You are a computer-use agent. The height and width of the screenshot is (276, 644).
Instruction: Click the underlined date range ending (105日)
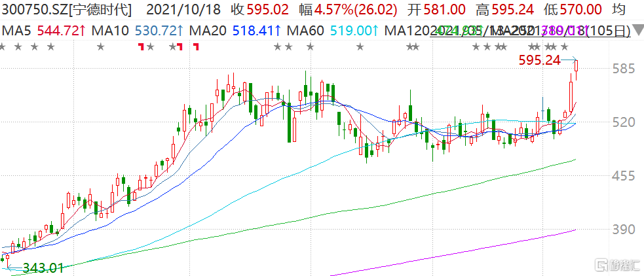(x=530, y=30)
